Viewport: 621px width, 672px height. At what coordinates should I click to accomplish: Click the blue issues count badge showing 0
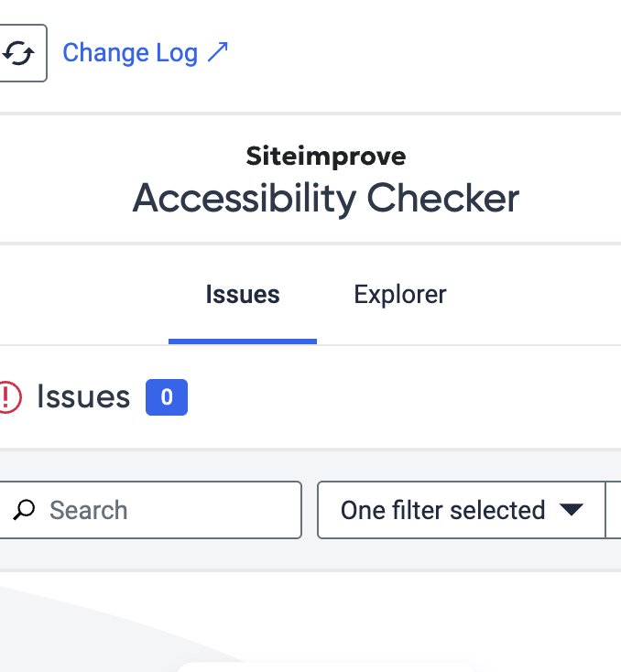tap(167, 397)
